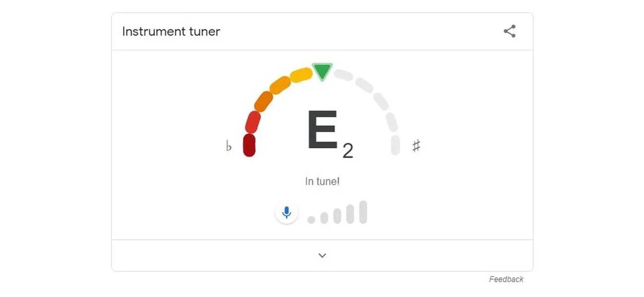Select the flat symbol on the left
This screenshot has height=297, width=644.
[x=229, y=146]
